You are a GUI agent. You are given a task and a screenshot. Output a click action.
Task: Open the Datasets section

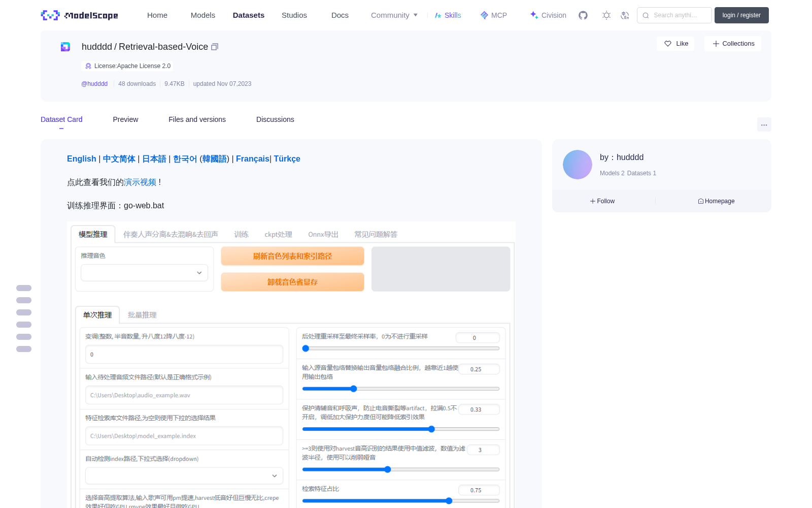[249, 15]
